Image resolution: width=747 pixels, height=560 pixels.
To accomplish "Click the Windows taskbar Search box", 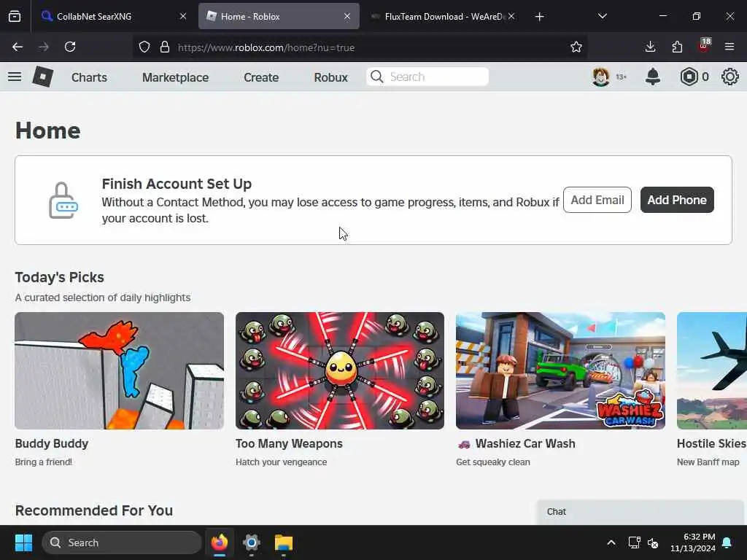I will pos(122,542).
